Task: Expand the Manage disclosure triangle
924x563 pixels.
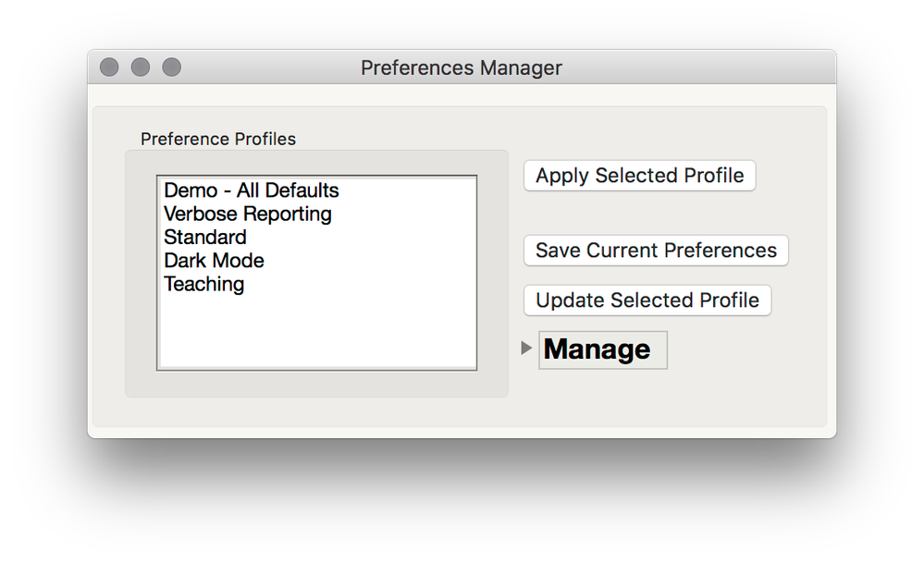Action: 527,349
